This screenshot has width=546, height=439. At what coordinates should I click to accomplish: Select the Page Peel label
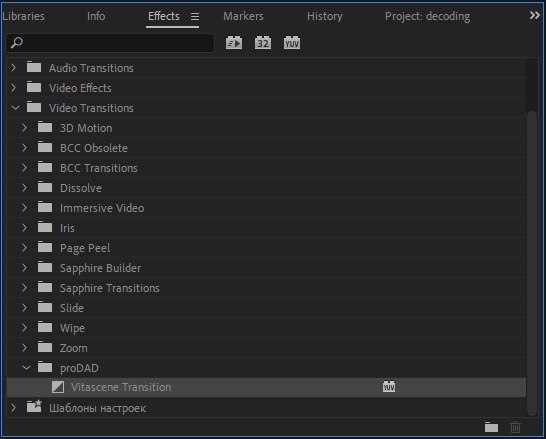pyautogui.click(x=85, y=248)
